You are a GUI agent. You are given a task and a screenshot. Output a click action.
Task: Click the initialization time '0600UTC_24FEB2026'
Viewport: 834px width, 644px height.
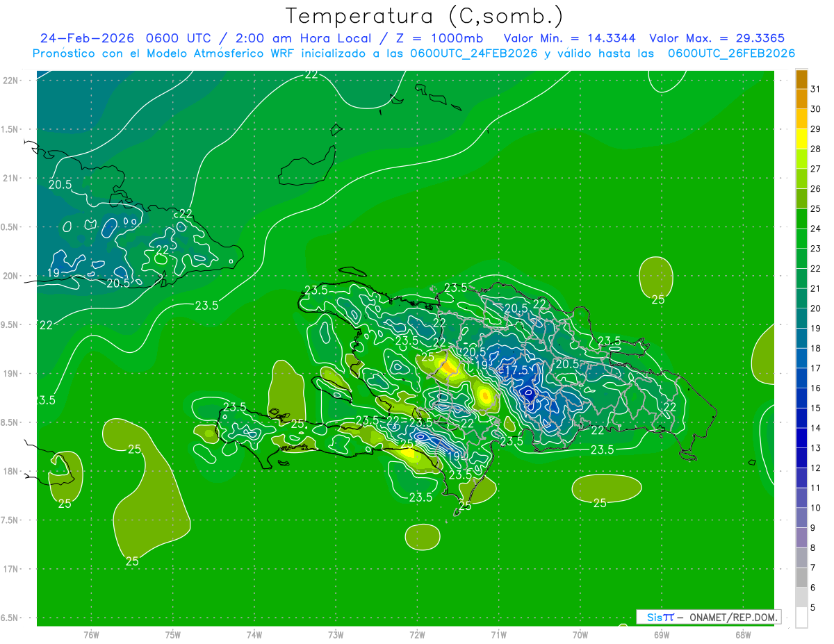(x=474, y=53)
